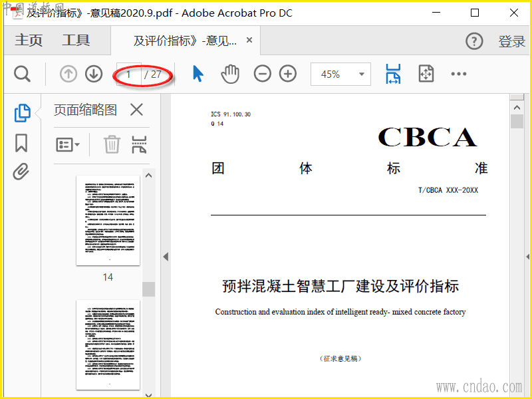Open the bookmarks sidebar panel

[21, 142]
